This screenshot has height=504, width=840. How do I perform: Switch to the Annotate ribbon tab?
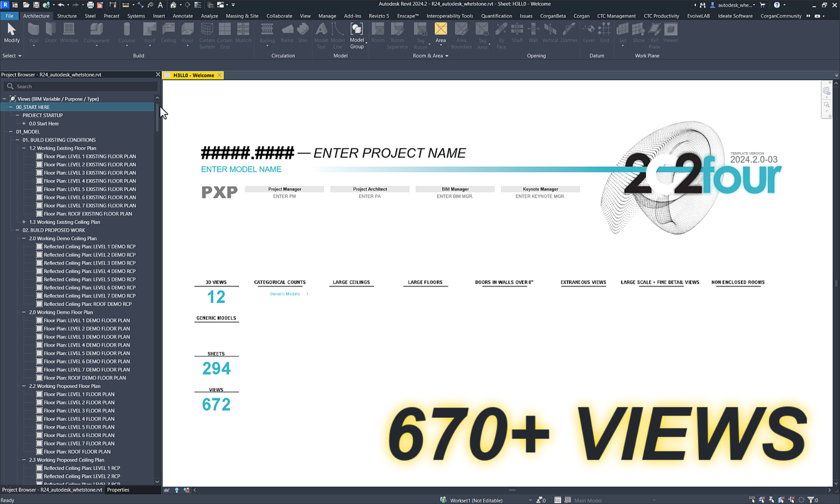point(182,16)
